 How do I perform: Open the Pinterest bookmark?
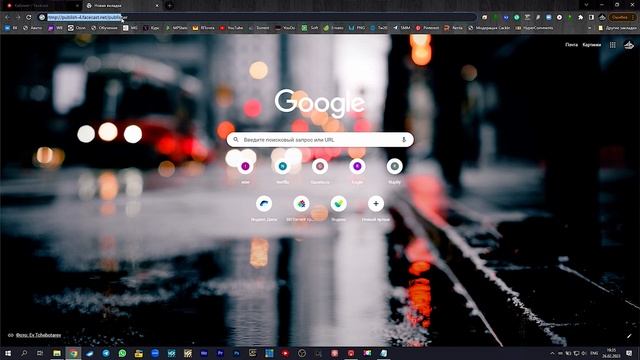pos(427,28)
